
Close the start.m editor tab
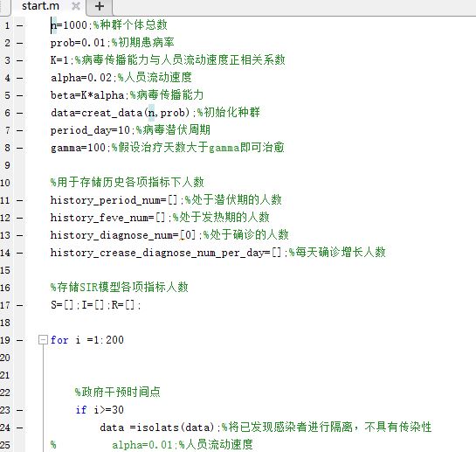pos(76,6)
